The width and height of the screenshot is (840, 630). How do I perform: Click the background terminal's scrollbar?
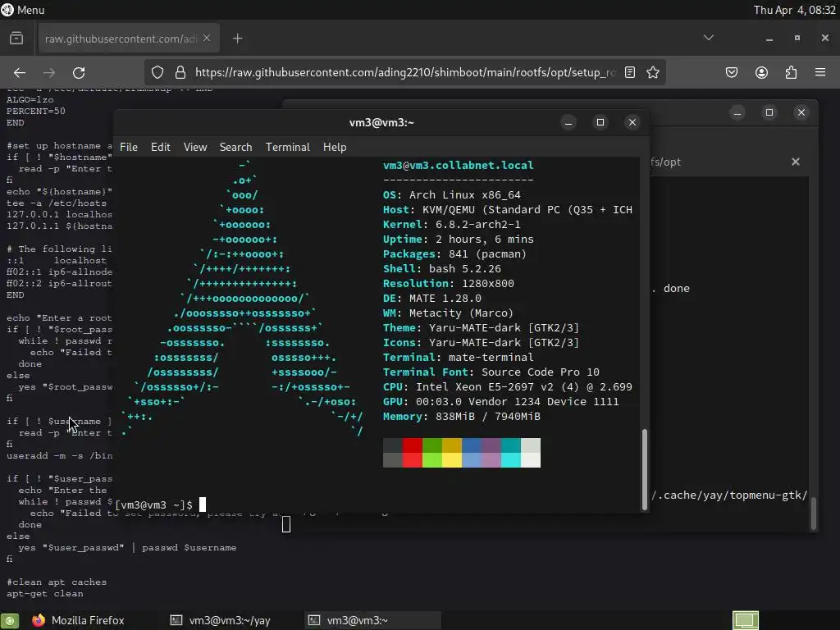click(814, 514)
